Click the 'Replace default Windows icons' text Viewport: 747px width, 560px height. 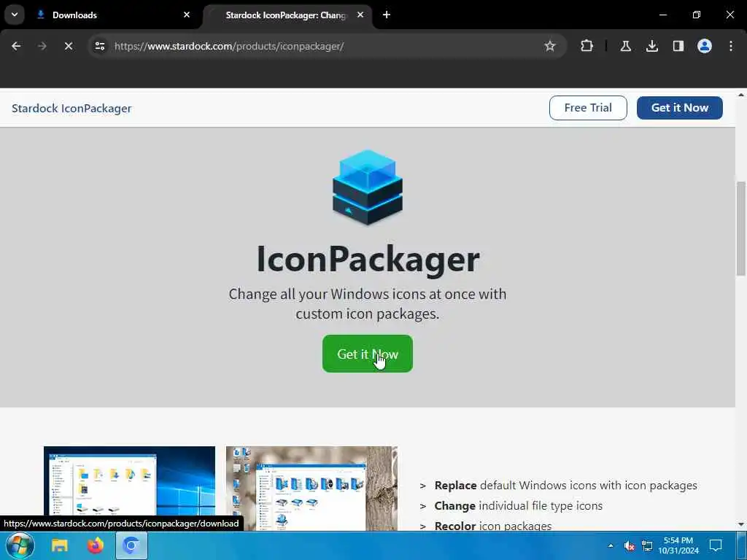565,485
